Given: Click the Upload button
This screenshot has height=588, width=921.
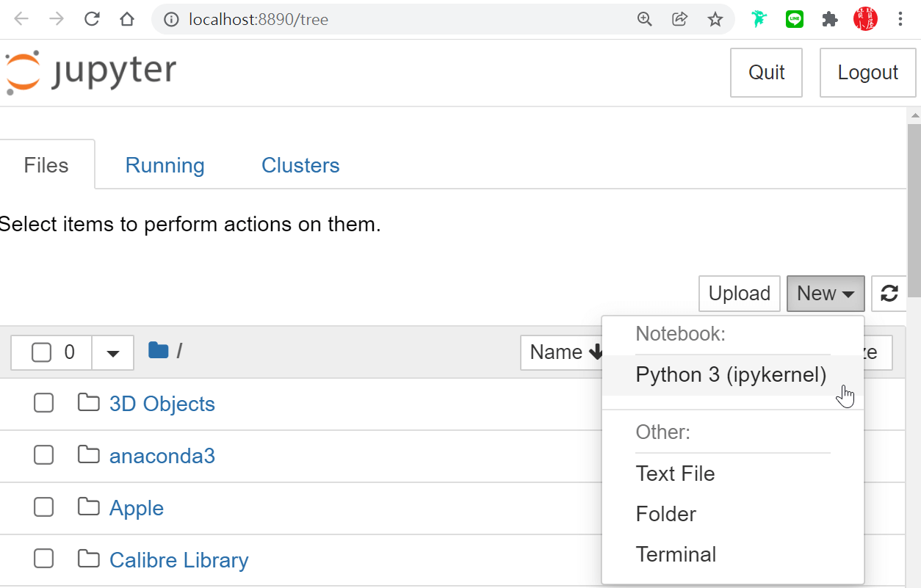Looking at the screenshot, I should (740, 294).
